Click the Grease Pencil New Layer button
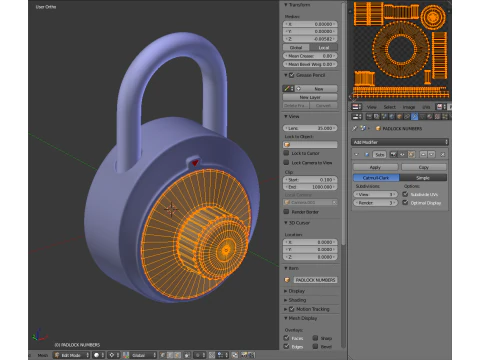480x360 pixels. pos(310,97)
